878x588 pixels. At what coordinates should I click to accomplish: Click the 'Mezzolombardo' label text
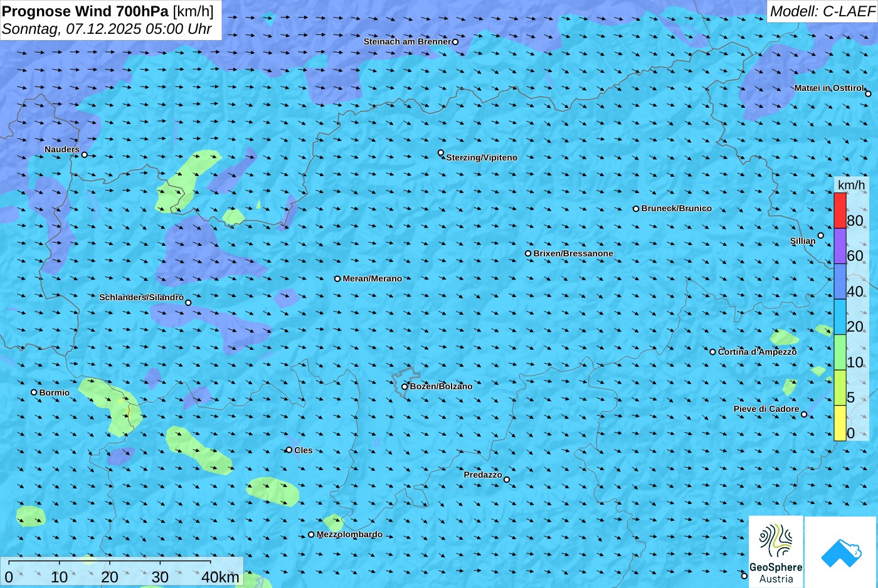click(349, 535)
